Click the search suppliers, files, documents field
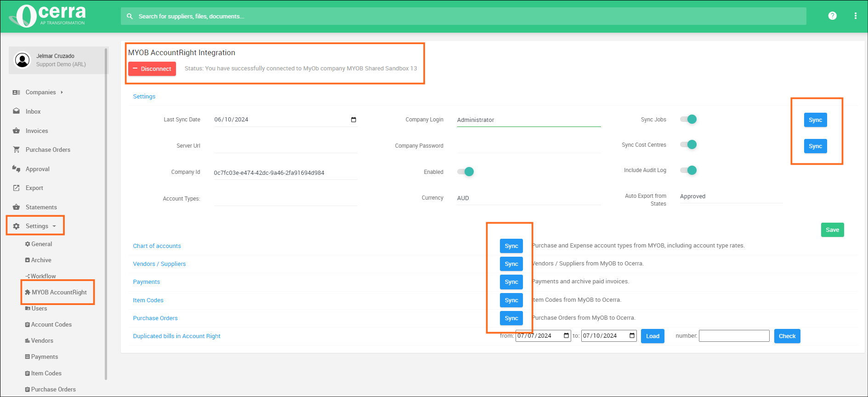Screen dimensions: 868x397 463,16
